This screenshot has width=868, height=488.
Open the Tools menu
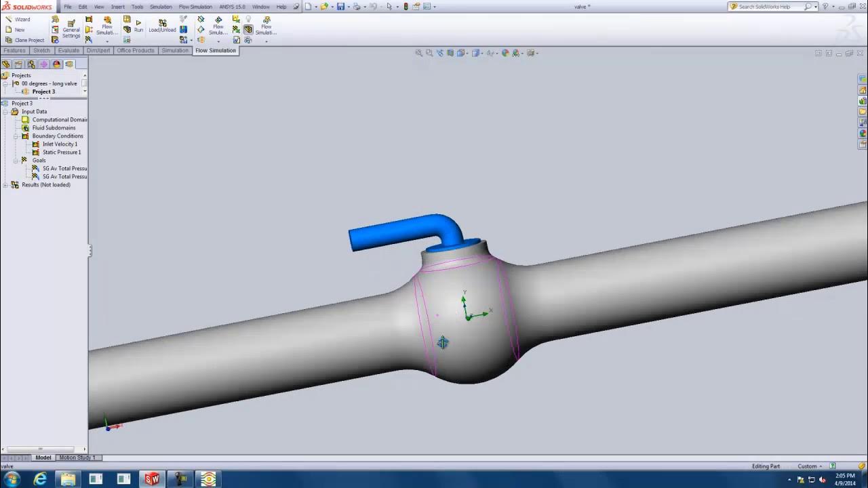coord(137,7)
